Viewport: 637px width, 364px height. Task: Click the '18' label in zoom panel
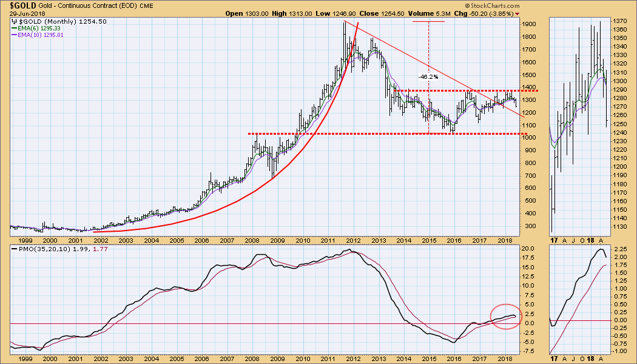tap(591, 360)
